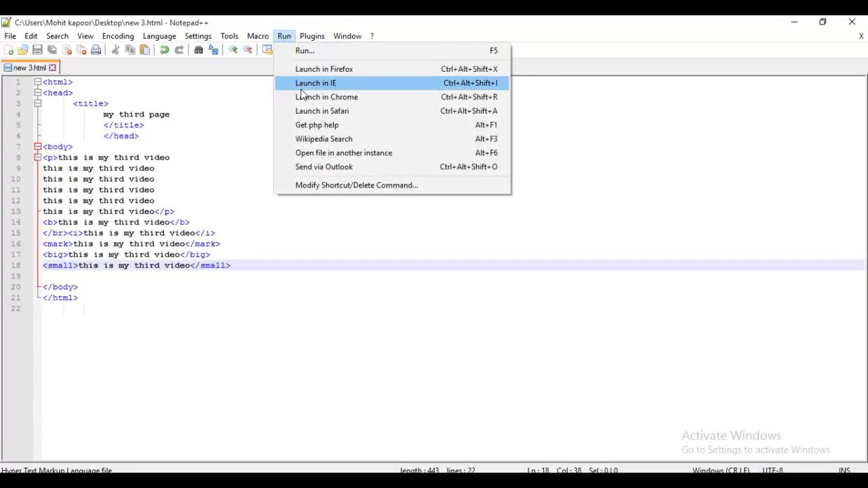Click the Copy toolbar icon
The height and width of the screenshot is (488, 868).
130,50
